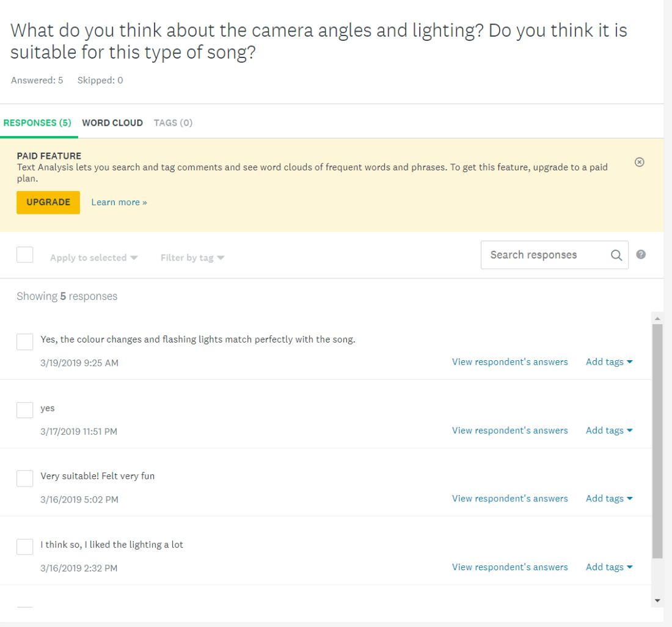Select the 'Very suitable! Felt very fun' checkbox

coord(25,479)
